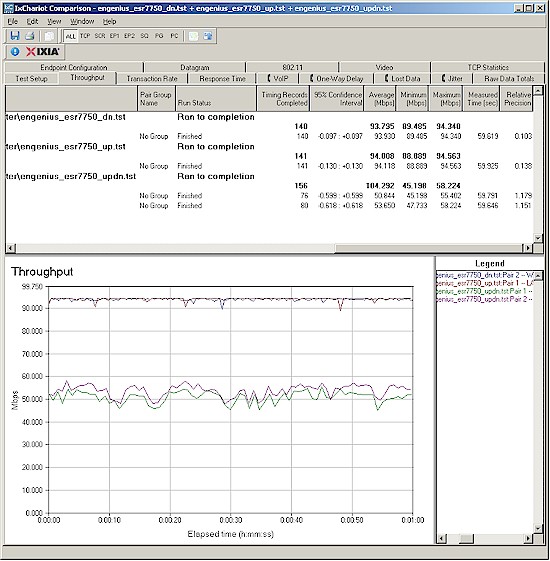Switch to the 802.11 tab

(292, 67)
